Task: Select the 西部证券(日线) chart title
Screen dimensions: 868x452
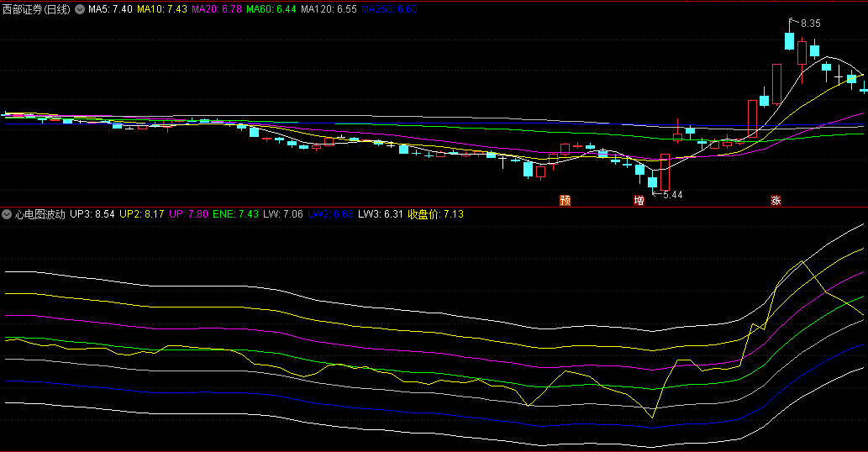Action: coord(36,9)
